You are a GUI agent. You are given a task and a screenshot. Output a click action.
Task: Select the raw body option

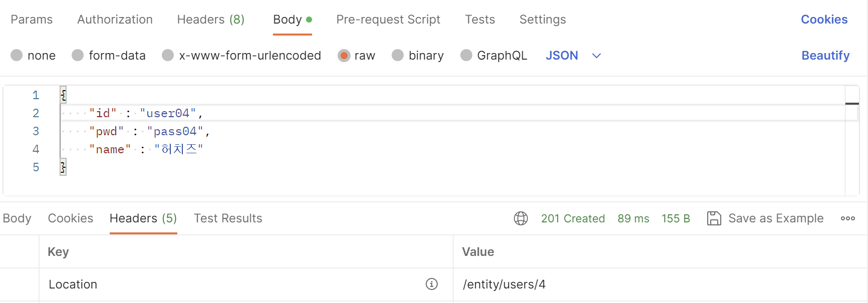[356, 55]
